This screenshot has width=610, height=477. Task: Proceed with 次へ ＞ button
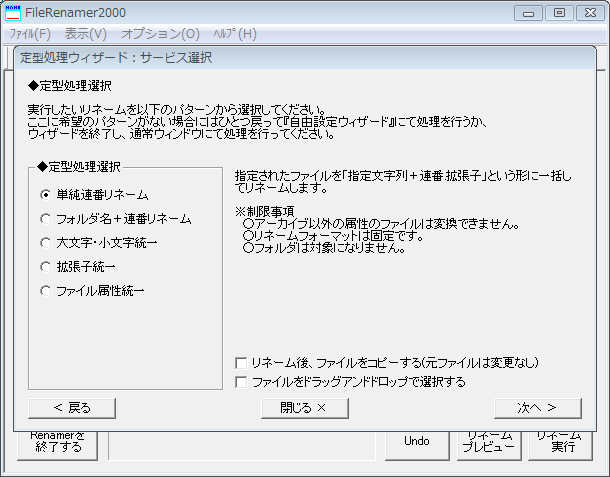[538, 408]
